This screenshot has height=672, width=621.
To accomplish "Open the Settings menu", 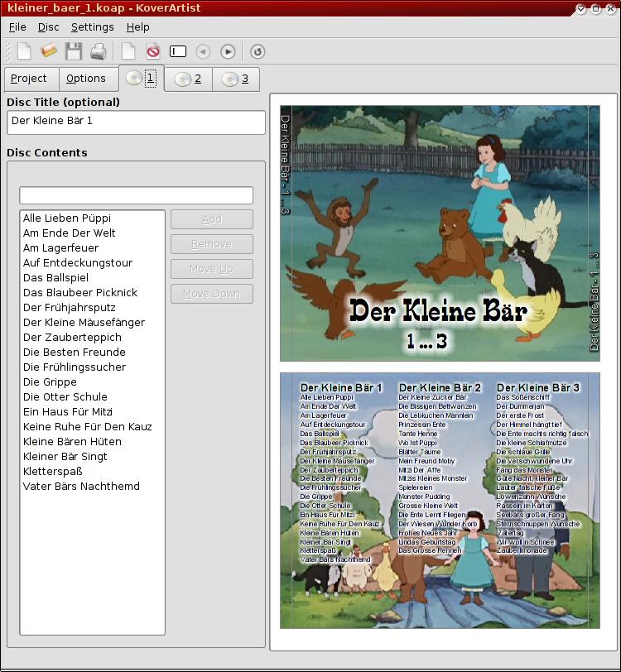I will (93, 27).
